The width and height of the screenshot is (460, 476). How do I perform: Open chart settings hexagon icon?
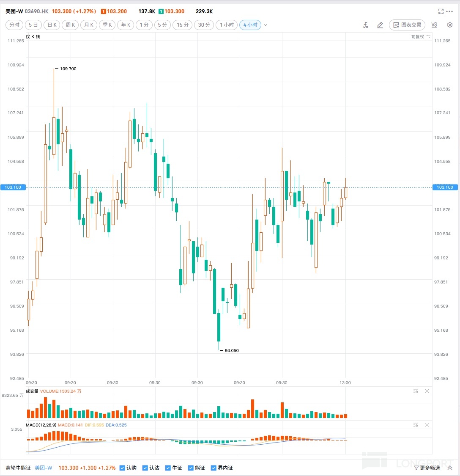(x=450, y=25)
